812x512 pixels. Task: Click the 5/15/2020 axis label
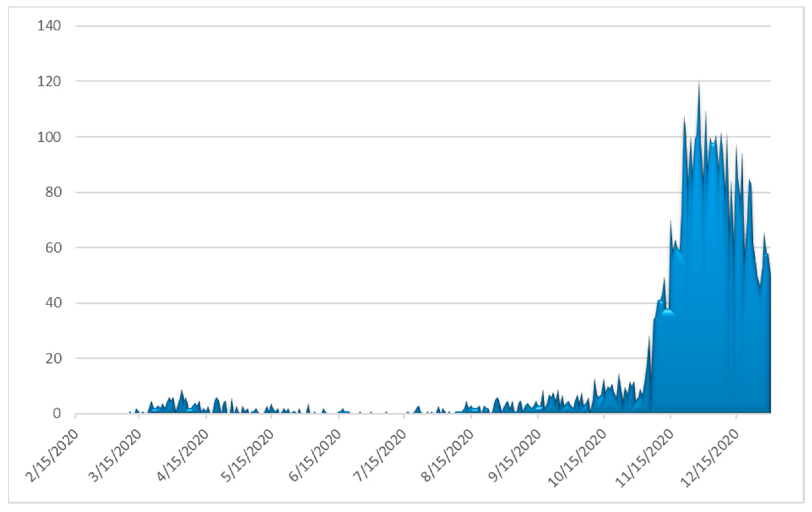[x=247, y=456]
